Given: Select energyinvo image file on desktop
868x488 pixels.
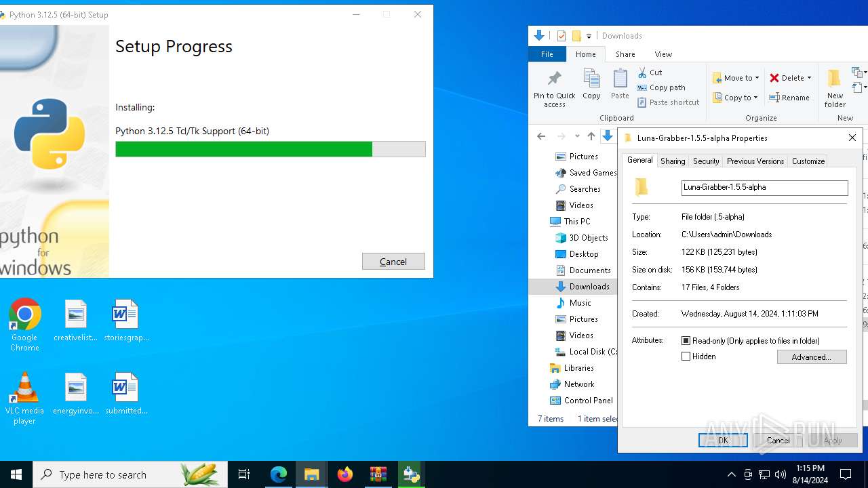Looking at the screenshot, I should (75, 394).
